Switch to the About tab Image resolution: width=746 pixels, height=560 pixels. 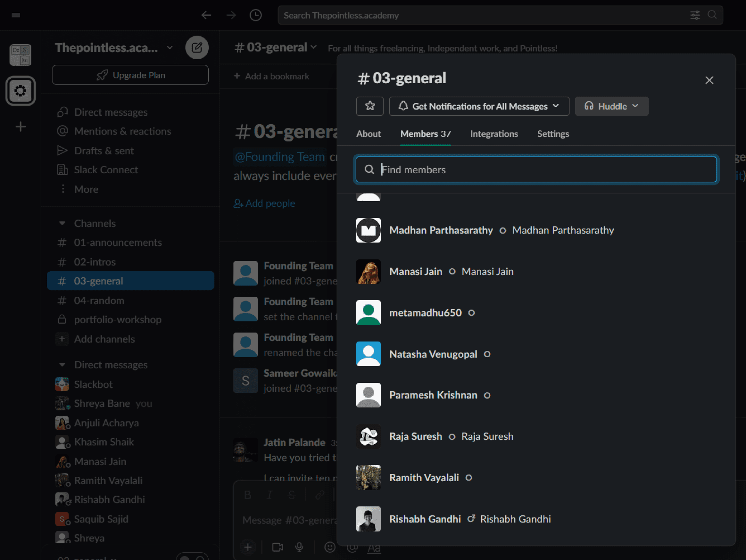coord(368,134)
